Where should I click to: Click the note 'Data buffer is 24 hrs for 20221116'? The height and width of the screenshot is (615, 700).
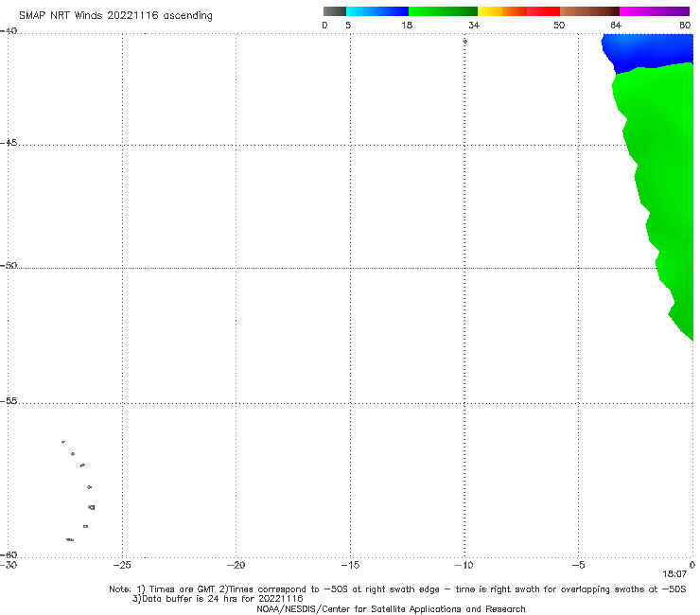[x=218, y=599]
